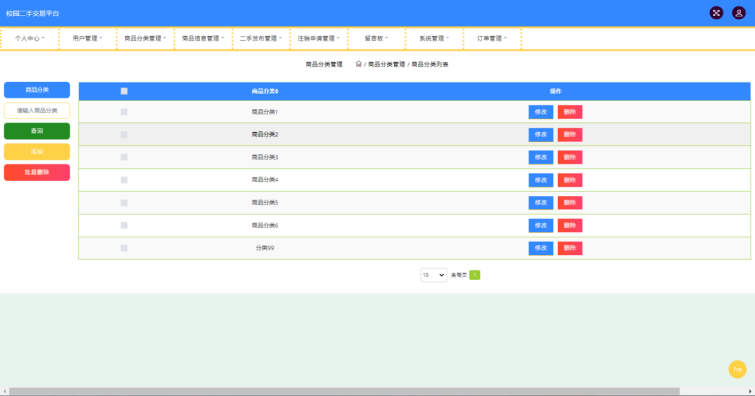
Task: Check the checkbox for 商品分类2
Action: (x=124, y=134)
